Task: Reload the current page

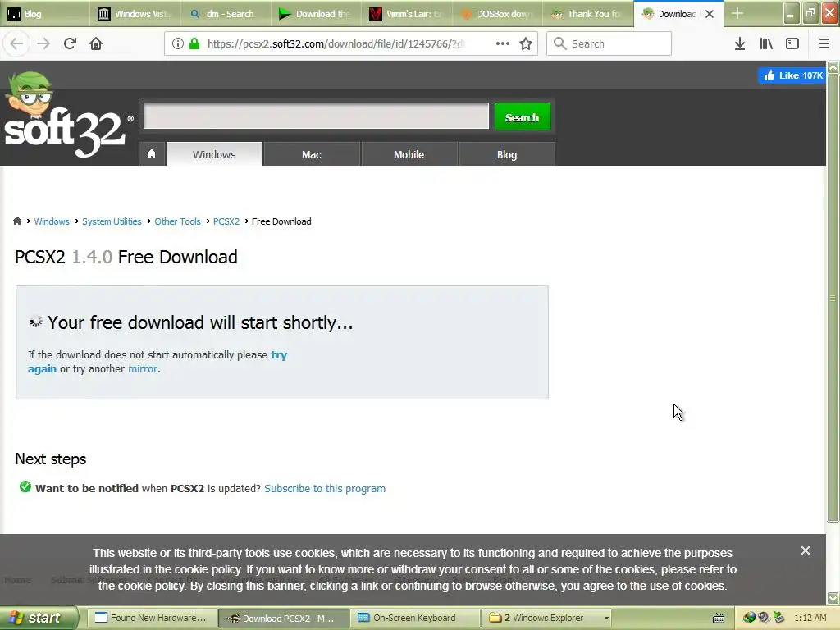Action: tap(70, 43)
